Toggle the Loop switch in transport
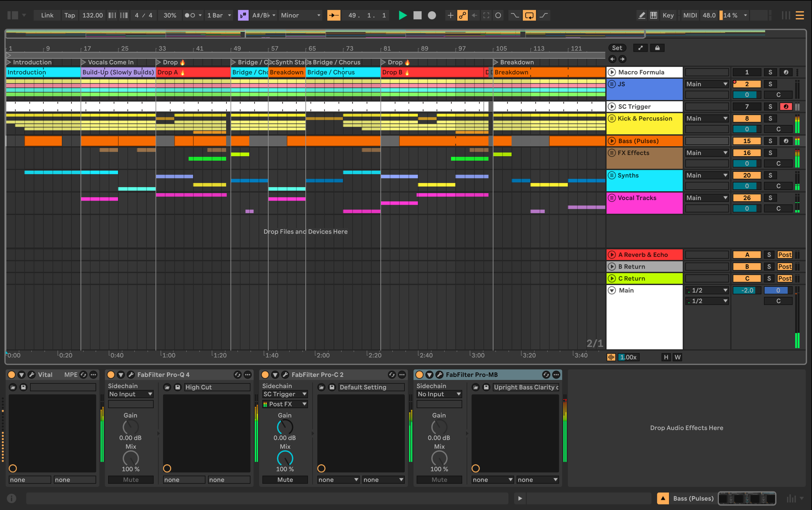This screenshot has width=812, height=510. (529, 15)
